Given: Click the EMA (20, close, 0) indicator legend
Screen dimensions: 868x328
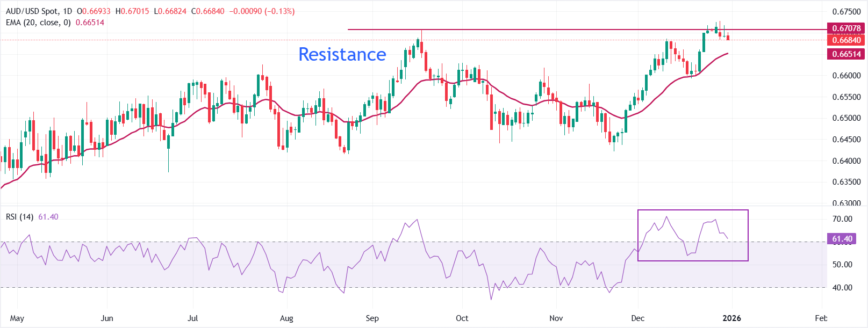Looking at the screenshot, I should click(x=38, y=23).
